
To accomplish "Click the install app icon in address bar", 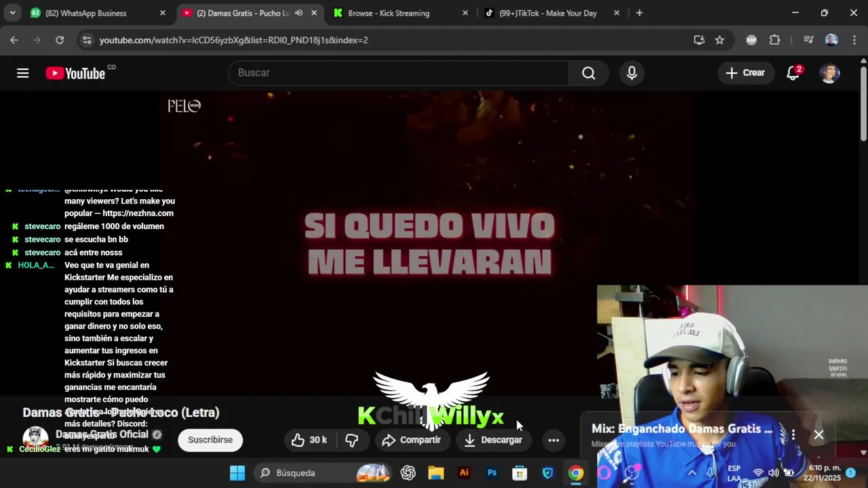I will [699, 40].
